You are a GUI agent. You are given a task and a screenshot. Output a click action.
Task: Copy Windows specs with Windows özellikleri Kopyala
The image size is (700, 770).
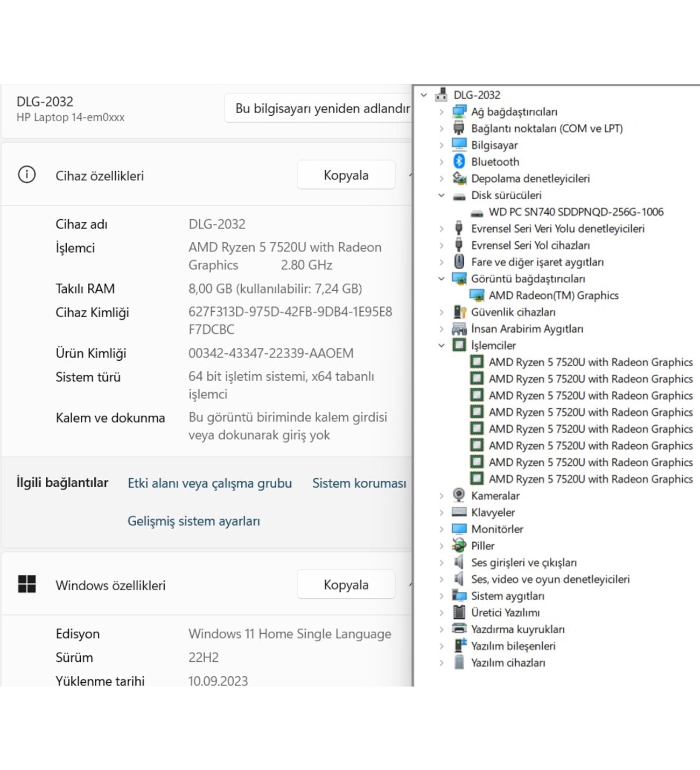[346, 585]
